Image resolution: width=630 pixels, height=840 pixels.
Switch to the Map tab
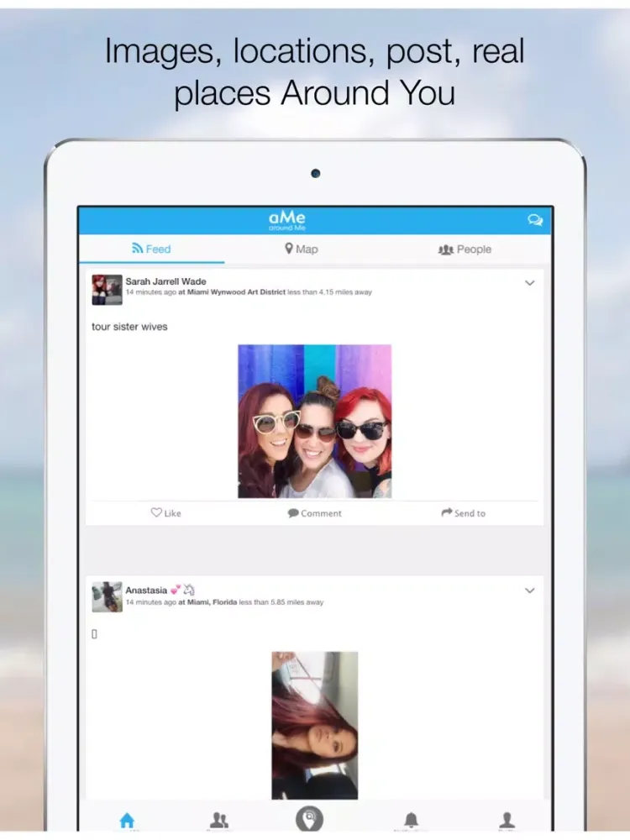click(x=302, y=249)
